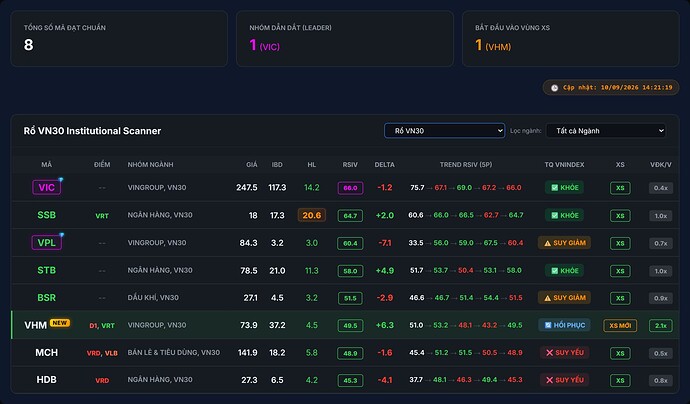Open the Bắt đầu vào vùng XS card
The image size is (690, 404).
[x=571, y=39]
